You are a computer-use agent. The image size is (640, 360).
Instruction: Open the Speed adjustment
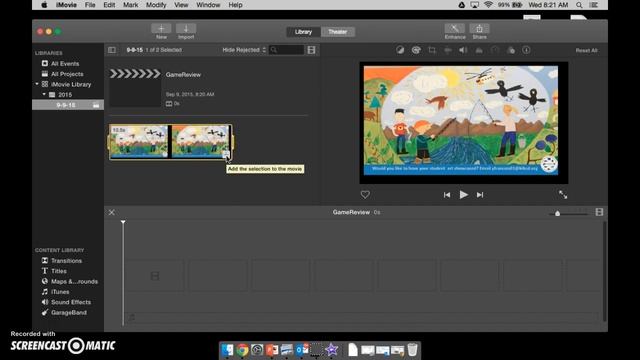(x=495, y=50)
